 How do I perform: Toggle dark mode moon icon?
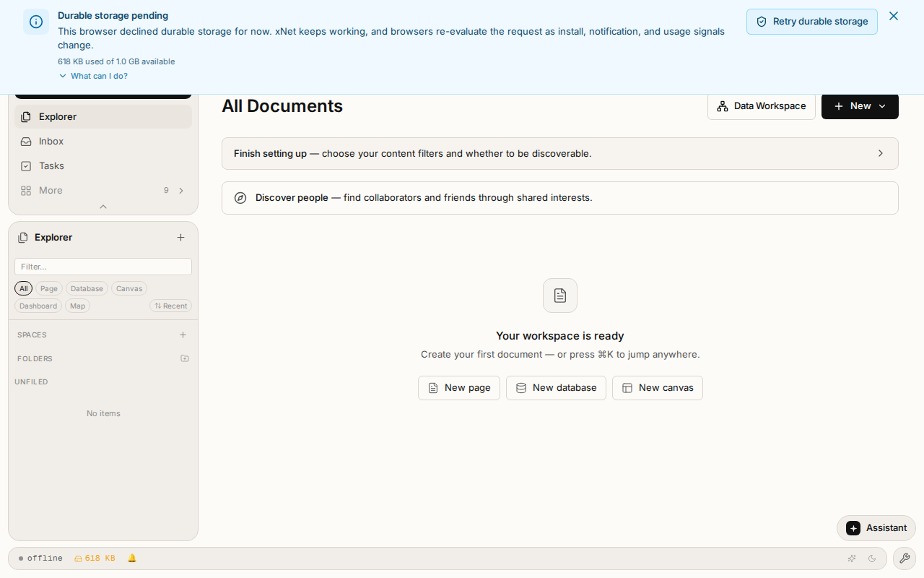872,558
